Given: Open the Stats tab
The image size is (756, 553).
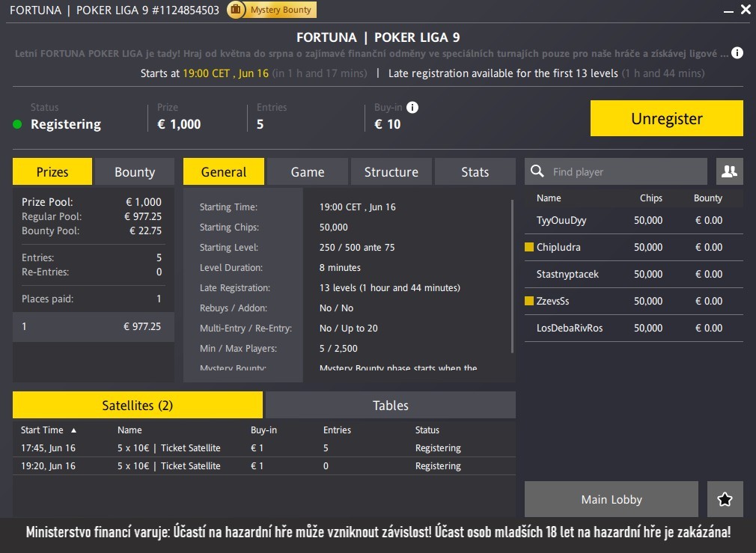Looking at the screenshot, I should 475,171.
